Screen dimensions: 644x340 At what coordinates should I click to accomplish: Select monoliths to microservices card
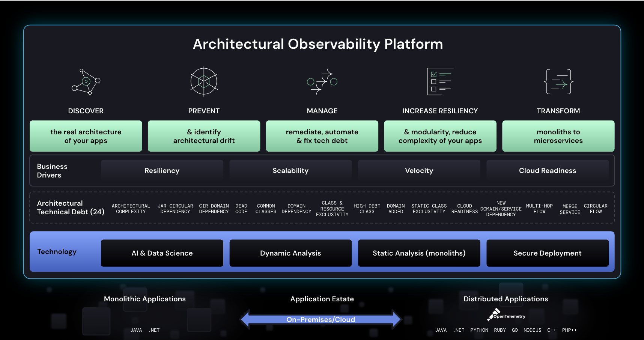point(558,136)
